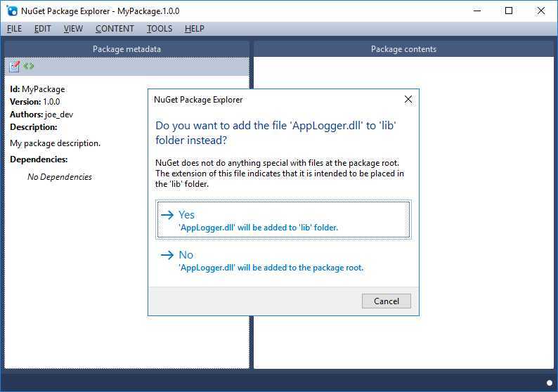The width and height of the screenshot is (558, 392).
Task: Open the HELP menu
Action: pyautogui.click(x=194, y=29)
